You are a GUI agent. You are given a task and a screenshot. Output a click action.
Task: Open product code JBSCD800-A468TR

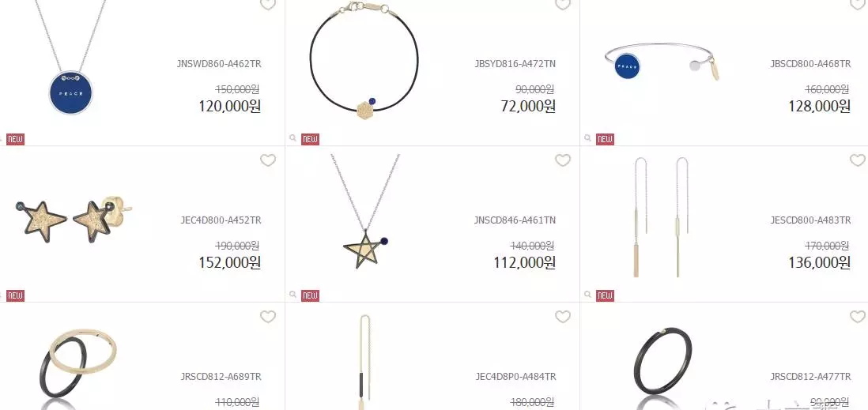[810, 64]
